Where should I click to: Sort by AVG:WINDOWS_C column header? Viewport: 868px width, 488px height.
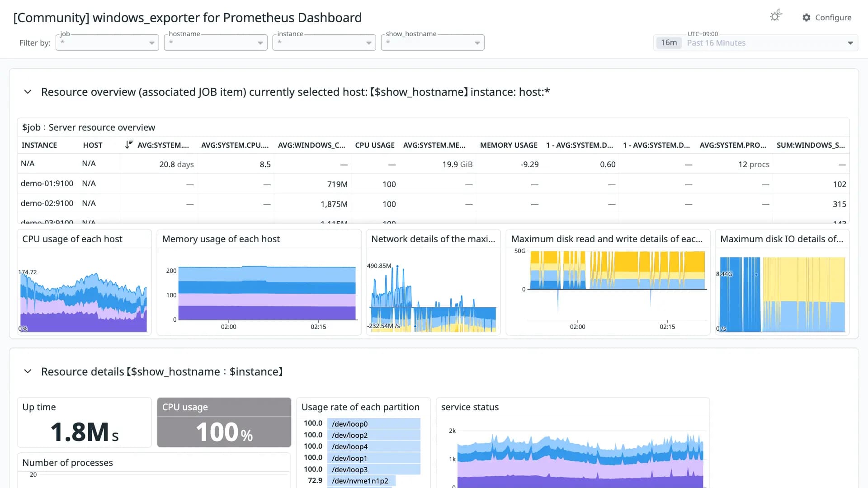click(x=311, y=145)
